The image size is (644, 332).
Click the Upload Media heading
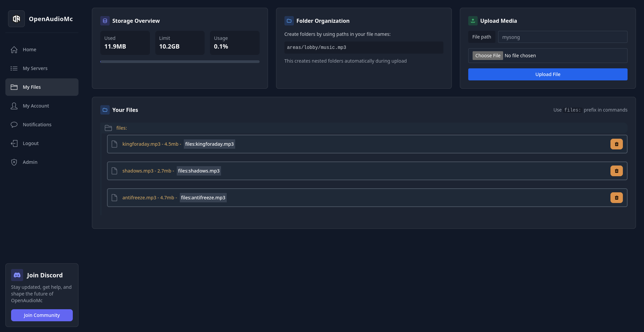[x=498, y=21]
